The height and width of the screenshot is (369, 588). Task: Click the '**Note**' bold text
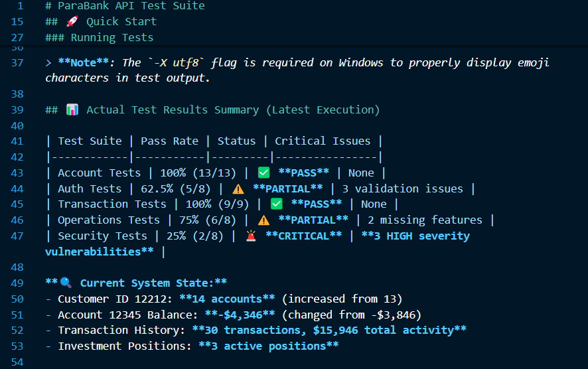tap(83, 62)
